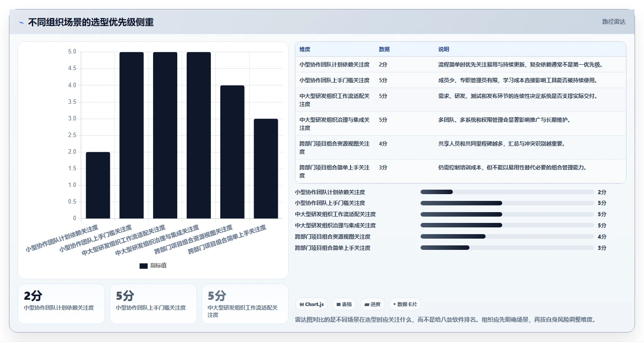Click the chart bar for 中大型研发组织治理与集成关注度
This screenshot has width=644, height=342.
click(x=199, y=135)
